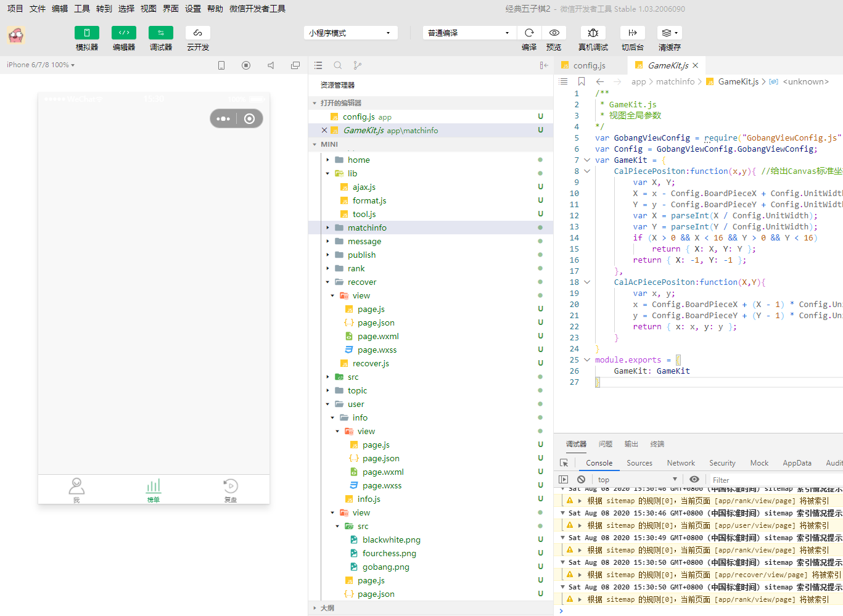This screenshot has height=616, width=843.
Task: Click the 预览 preview eye icon
Action: (554, 33)
